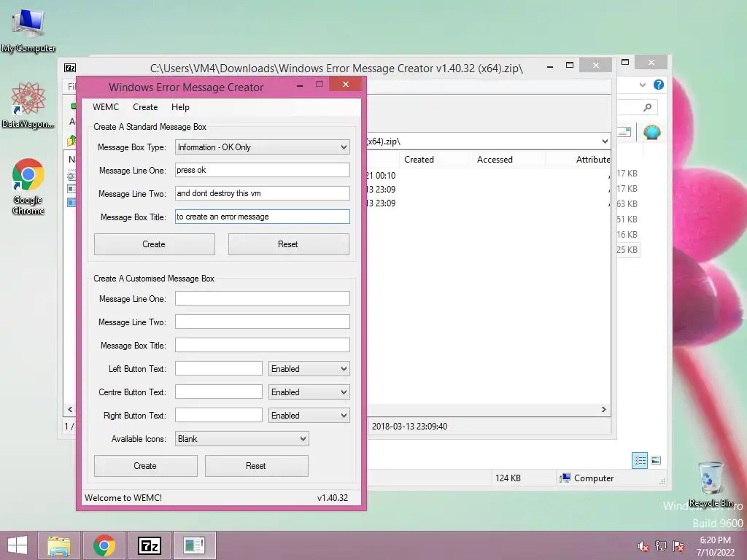Click the 21 00:10 created entry in 7-Zip

click(381, 176)
